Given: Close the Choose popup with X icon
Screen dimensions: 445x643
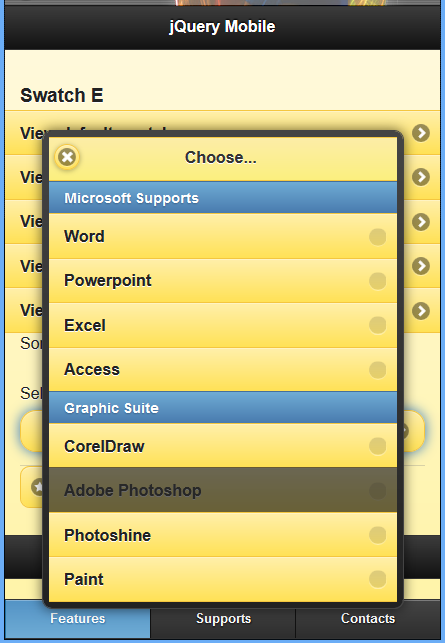Looking at the screenshot, I should click(x=67, y=157).
